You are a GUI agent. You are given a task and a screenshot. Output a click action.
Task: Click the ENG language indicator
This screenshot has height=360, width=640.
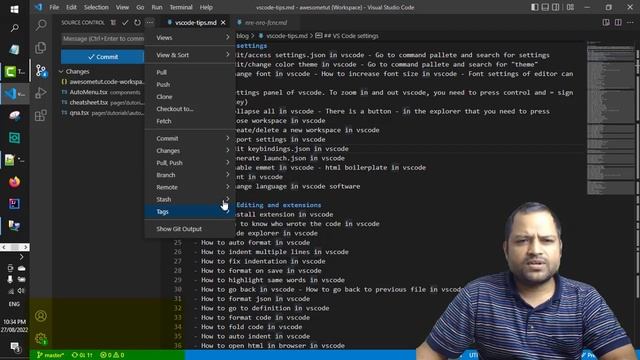[x=14, y=304]
